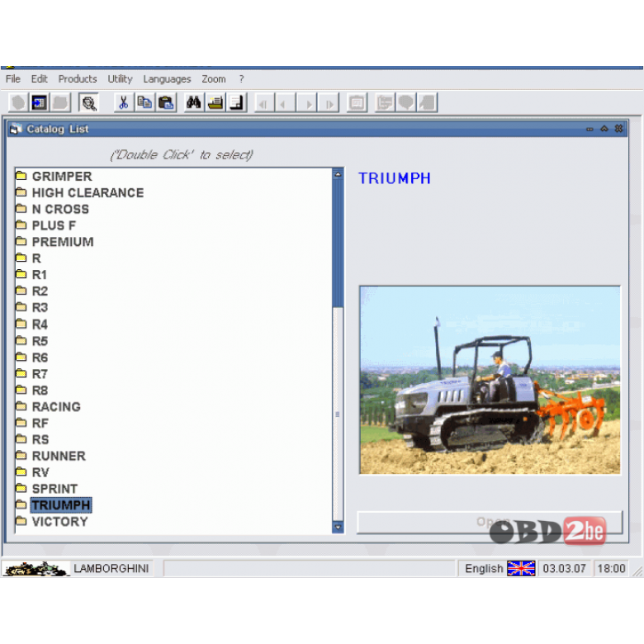This screenshot has height=644, width=644.
Task: Click the notes page toolbar icon
Action: (x=237, y=102)
